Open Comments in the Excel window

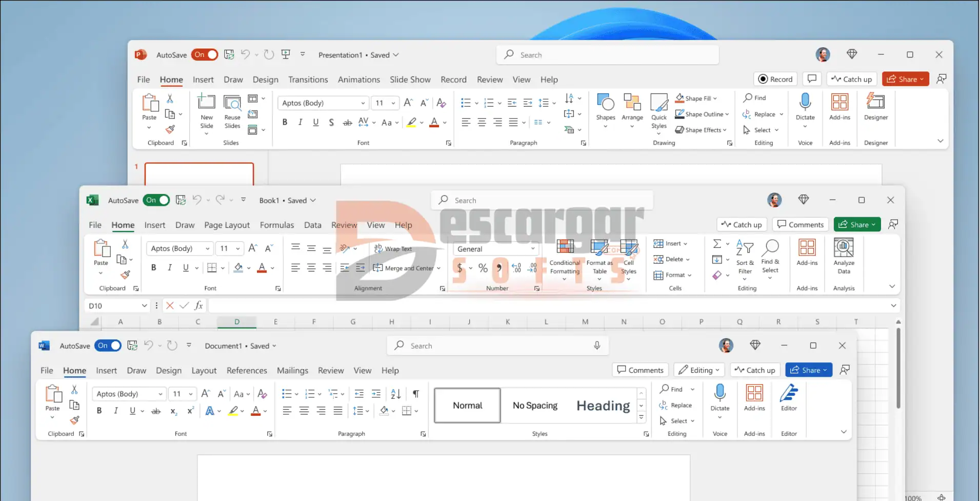pos(801,224)
